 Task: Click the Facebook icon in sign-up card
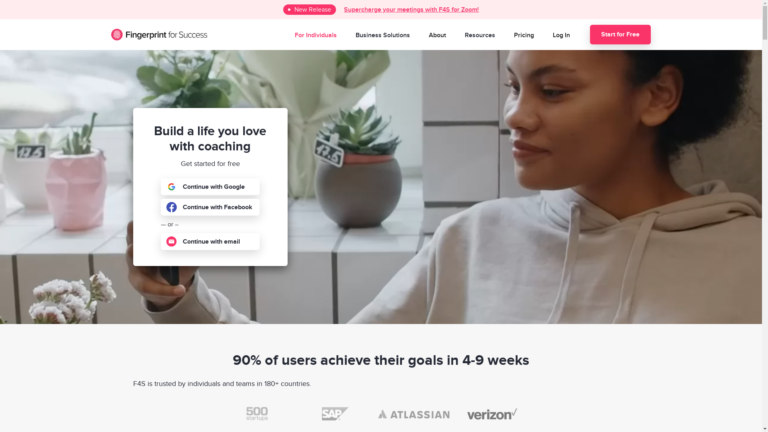[171, 207]
